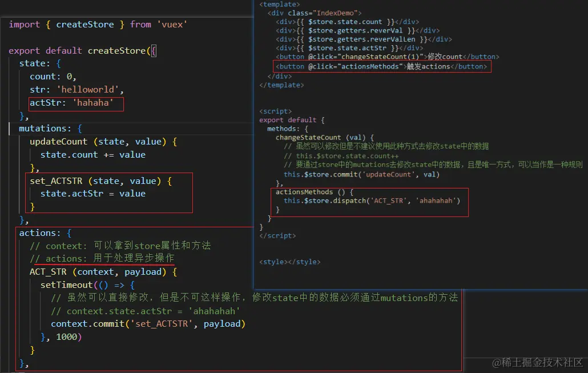Click the '// this.$store.state.count++' comment
This screenshot has height=373, width=588.
click(341, 156)
